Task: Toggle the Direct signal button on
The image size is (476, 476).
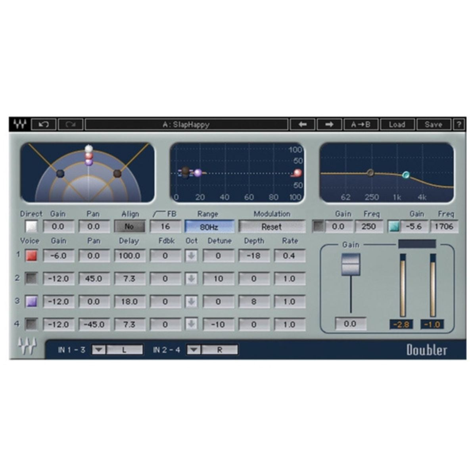Action: 31,226
